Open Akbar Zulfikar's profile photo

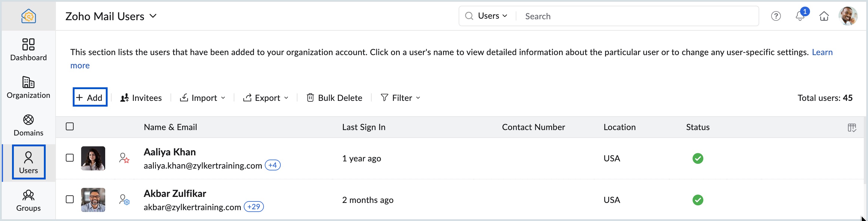(x=93, y=200)
